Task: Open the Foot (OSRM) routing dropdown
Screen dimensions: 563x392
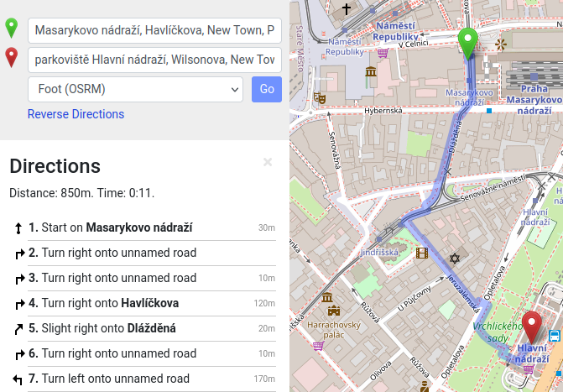Action: (x=135, y=89)
